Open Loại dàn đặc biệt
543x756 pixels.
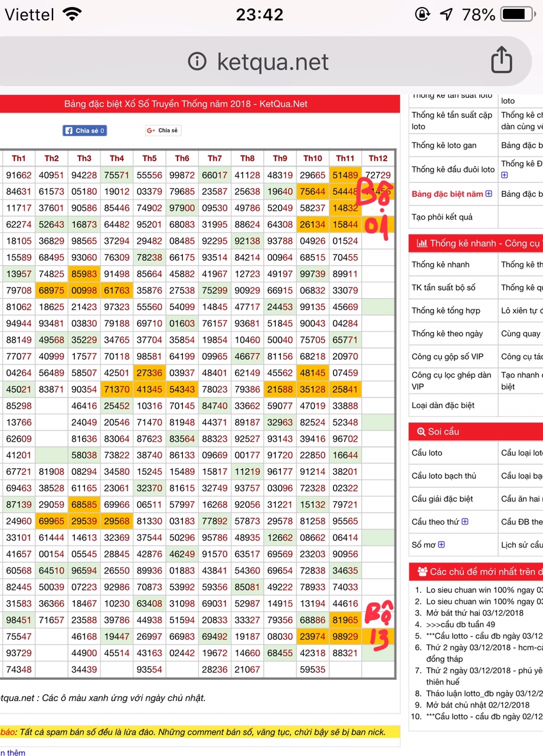pyautogui.click(x=443, y=405)
